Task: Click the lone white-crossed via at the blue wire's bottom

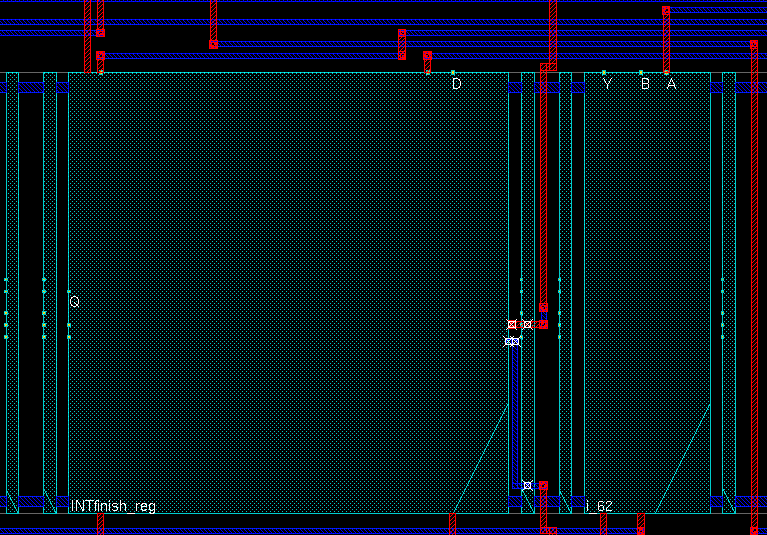Action: pyautogui.click(x=527, y=486)
